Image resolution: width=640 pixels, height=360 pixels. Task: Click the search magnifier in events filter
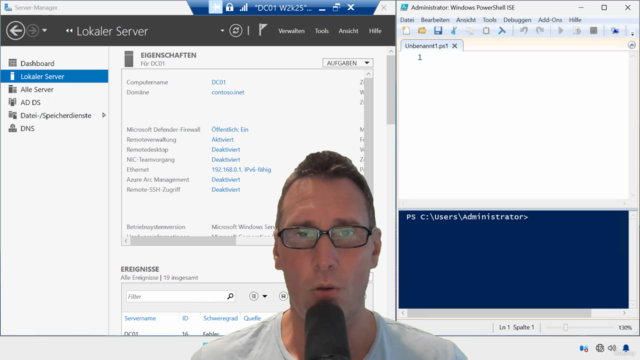230,296
